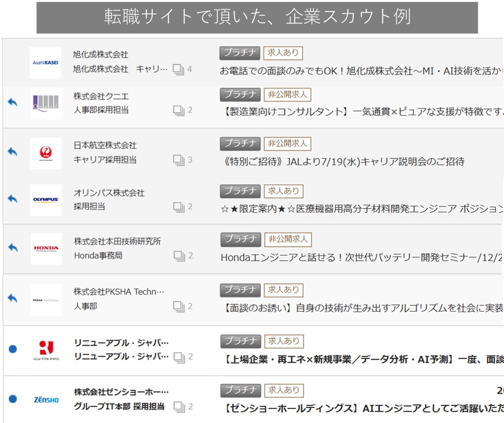Click the message count icon in クニエ row

[178, 111]
